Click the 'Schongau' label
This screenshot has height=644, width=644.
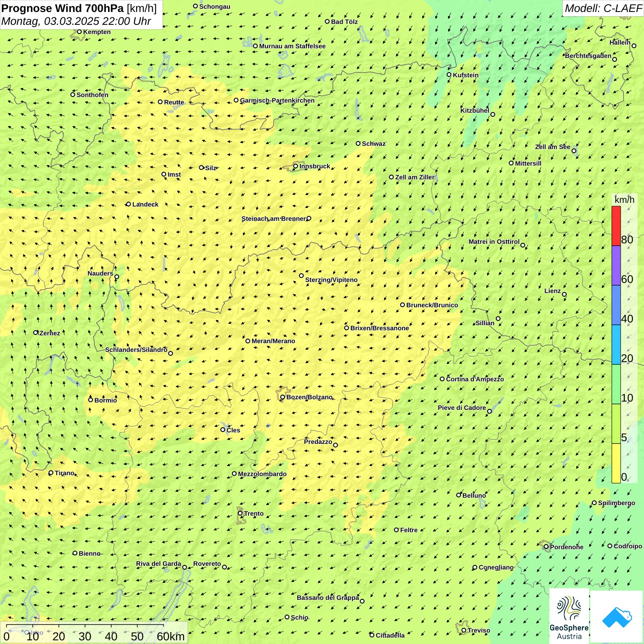point(215,6)
